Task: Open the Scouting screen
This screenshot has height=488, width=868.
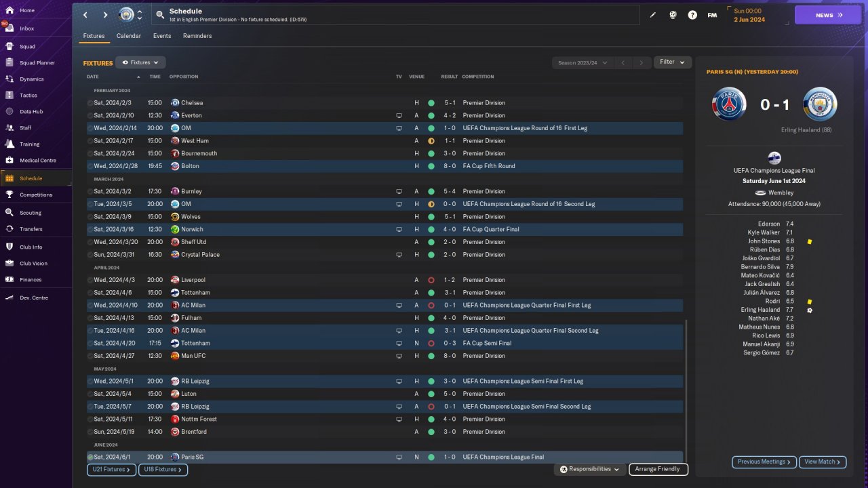Action: coord(36,213)
